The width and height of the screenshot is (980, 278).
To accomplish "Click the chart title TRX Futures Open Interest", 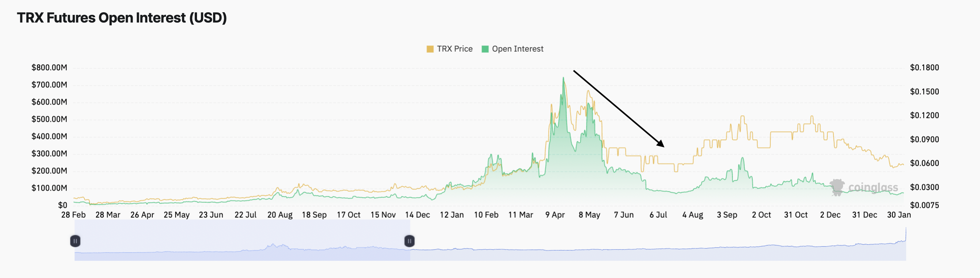I will (x=122, y=18).
